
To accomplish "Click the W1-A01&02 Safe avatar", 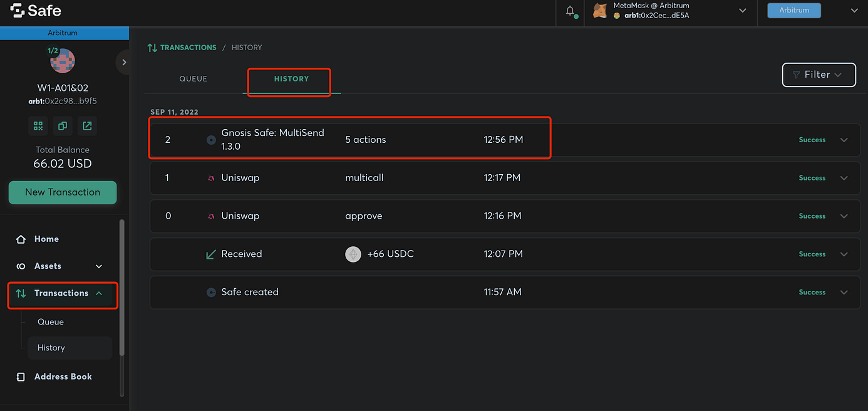I will tap(62, 61).
